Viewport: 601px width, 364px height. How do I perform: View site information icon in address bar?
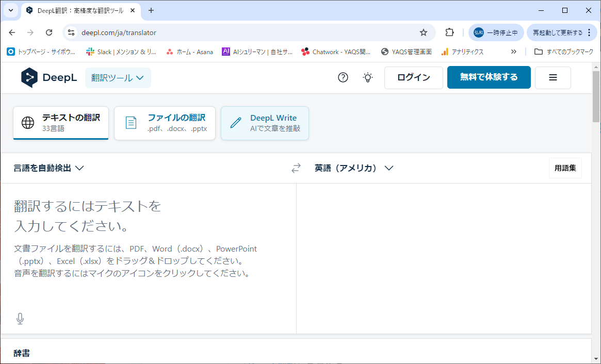[71, 32]
